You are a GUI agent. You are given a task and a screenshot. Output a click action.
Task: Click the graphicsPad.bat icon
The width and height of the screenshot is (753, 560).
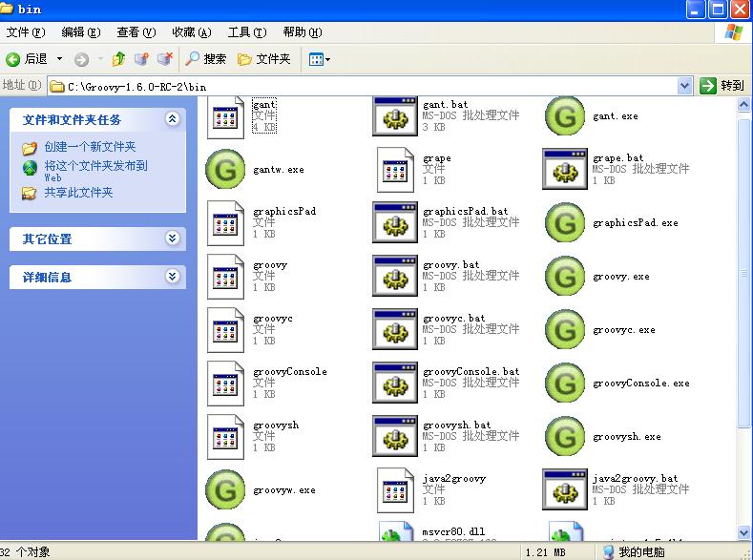(x=395, y=222)
